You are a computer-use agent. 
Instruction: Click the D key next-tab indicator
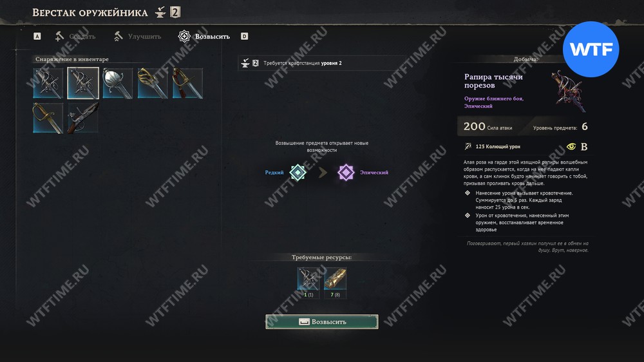click(x=244, y=37)
